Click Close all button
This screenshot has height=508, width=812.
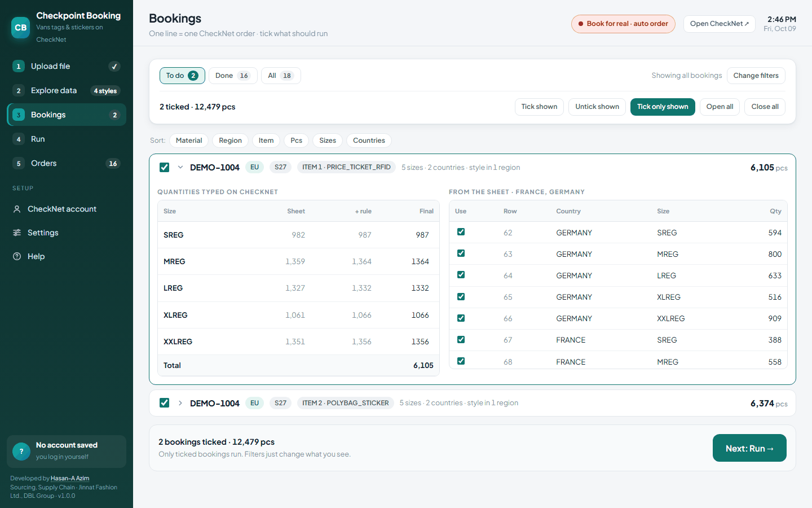[x=765, y=107]
